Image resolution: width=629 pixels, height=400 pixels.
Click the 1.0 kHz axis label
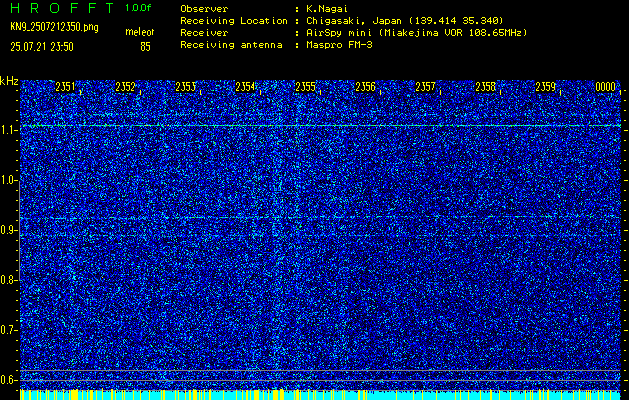[x=8, y=181]
